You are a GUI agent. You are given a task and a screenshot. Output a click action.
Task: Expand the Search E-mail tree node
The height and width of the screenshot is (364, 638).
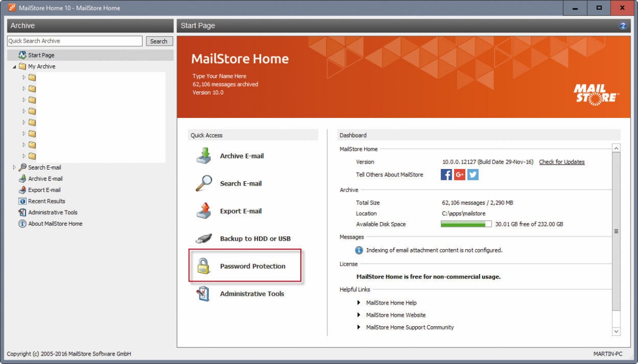[14, 167]
